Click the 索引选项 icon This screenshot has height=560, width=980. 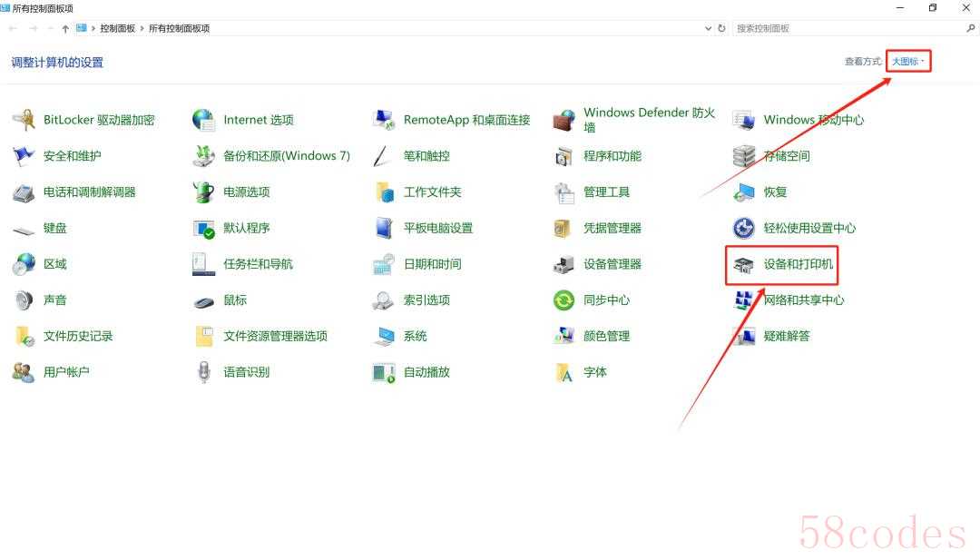point(384,300)
